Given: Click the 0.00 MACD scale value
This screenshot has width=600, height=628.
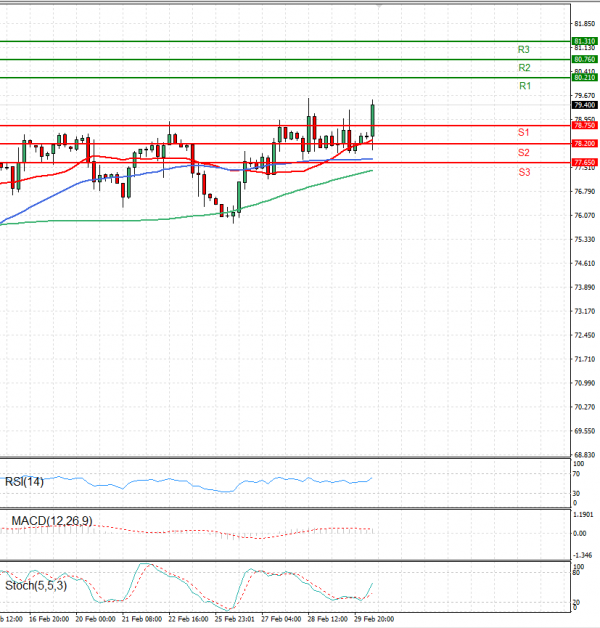Looking at the screenshot, I should [x=580, y=534].
